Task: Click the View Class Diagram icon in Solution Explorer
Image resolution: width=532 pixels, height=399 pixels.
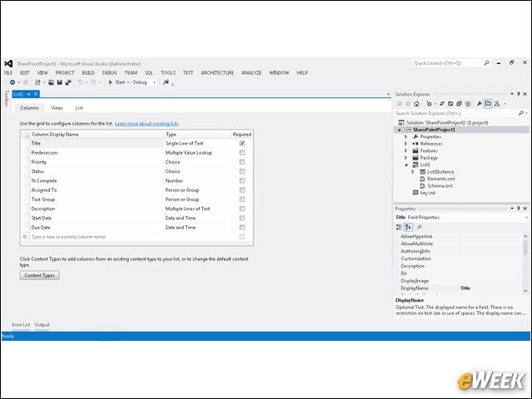Action: (497, 104)
